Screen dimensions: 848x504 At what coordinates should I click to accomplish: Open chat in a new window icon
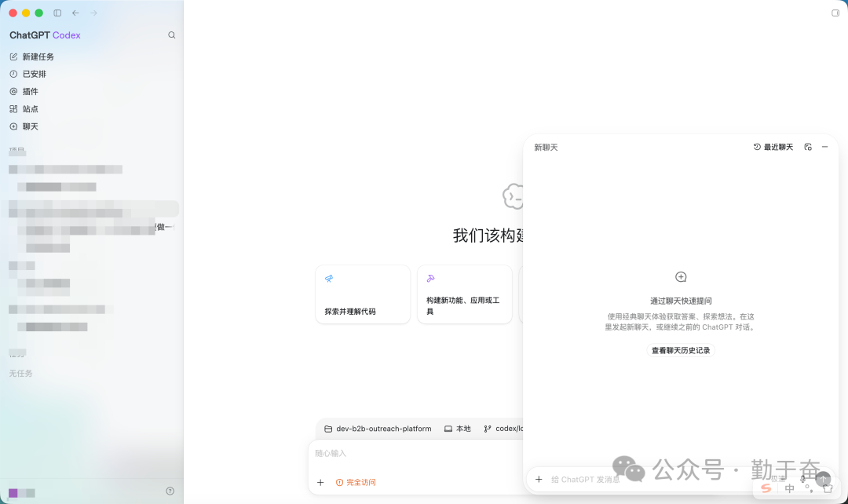(808, 147)
